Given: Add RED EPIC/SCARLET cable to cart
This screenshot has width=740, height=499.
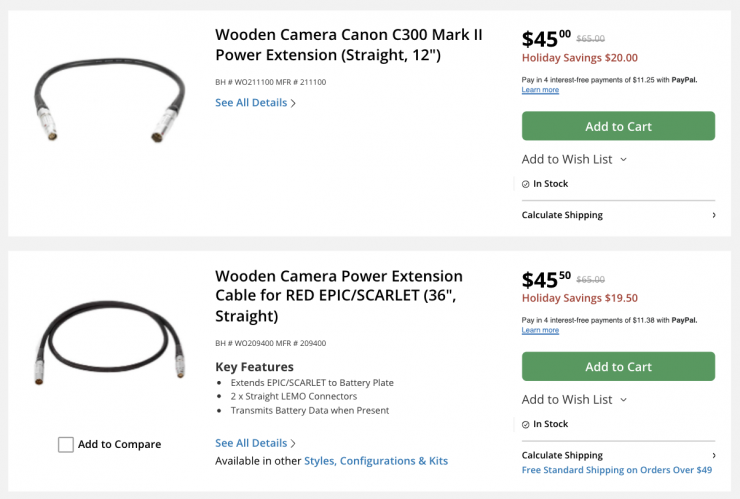Looking at the screenshot, I should [618, 366].
